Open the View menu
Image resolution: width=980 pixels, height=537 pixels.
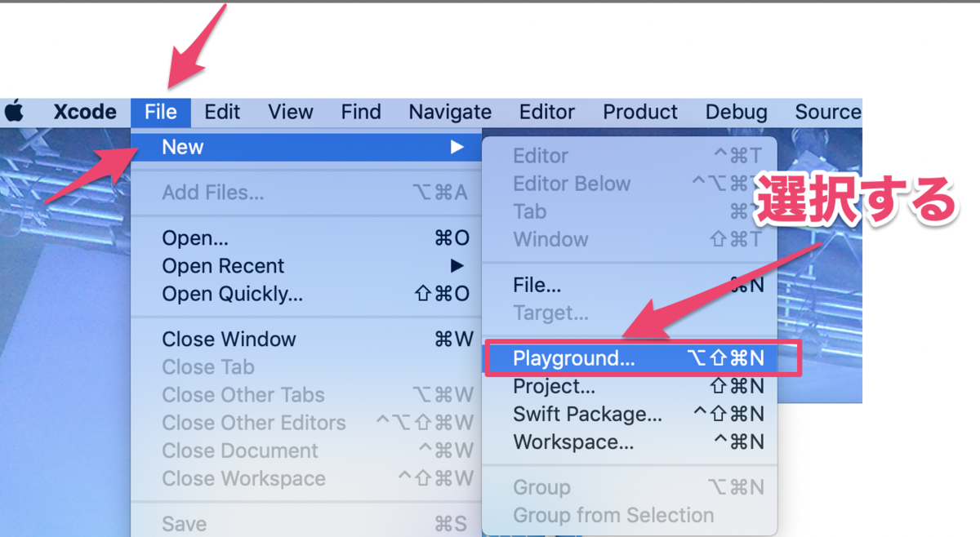pyautogui.click(x=291, y=112)
